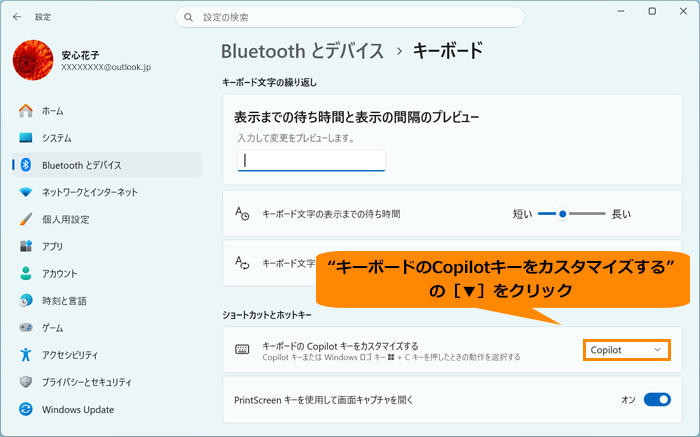The height and width of the screenshot is (437, 700).
Task: Open Home via house icon
Action: tap(25, 111)
